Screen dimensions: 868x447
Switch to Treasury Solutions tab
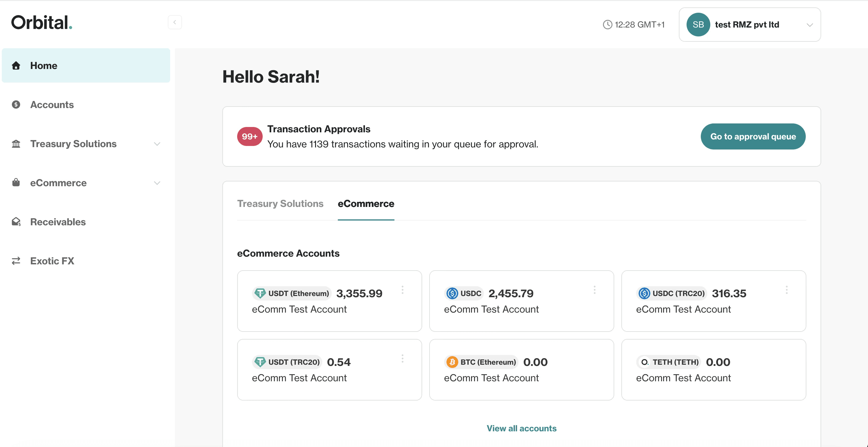(x=280, y=204)
